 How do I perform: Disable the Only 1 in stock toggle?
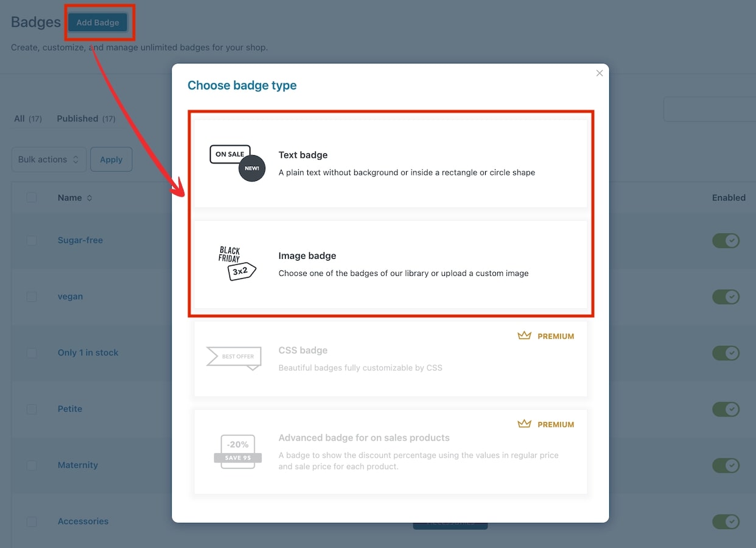click(x=726, y=353)
